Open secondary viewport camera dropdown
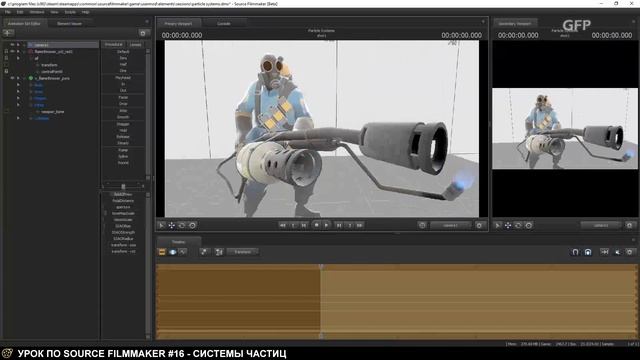Viewport: 640px width, 360px height. [x=600, y=225]
